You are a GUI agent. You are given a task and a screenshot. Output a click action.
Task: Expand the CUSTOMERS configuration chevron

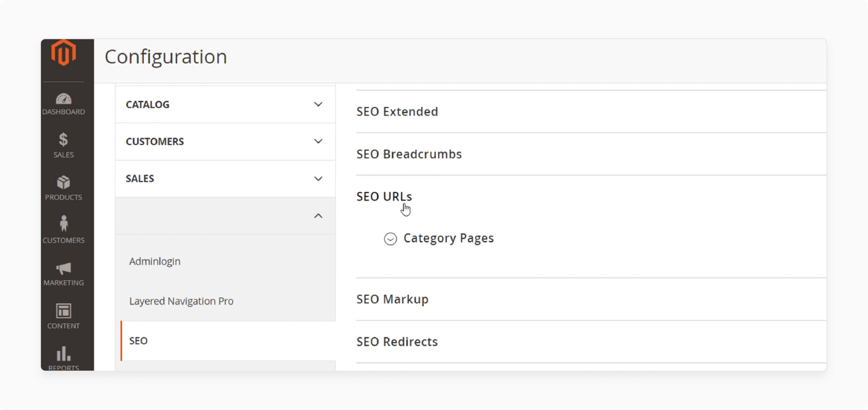click(318, 141)
